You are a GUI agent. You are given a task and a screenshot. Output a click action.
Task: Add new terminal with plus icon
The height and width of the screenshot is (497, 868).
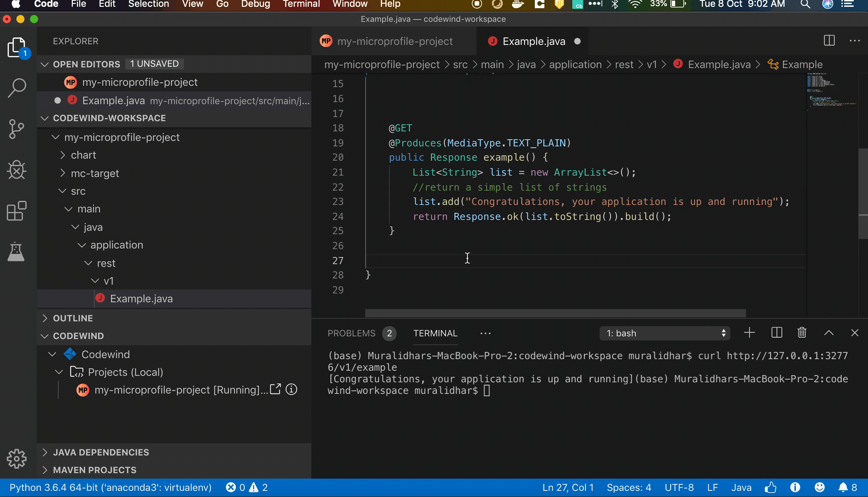(749, 333)
